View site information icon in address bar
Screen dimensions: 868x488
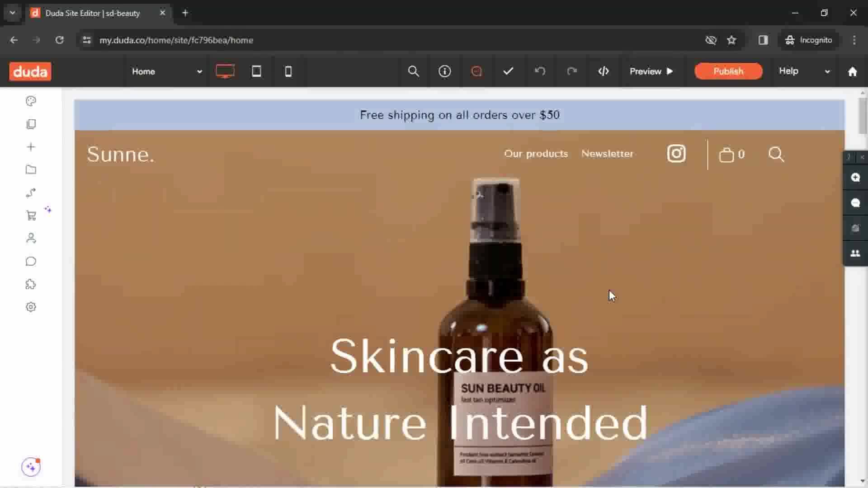86,40
